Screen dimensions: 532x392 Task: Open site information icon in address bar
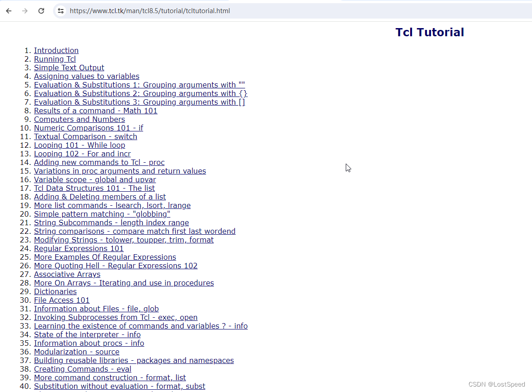[x=61, y=11]
